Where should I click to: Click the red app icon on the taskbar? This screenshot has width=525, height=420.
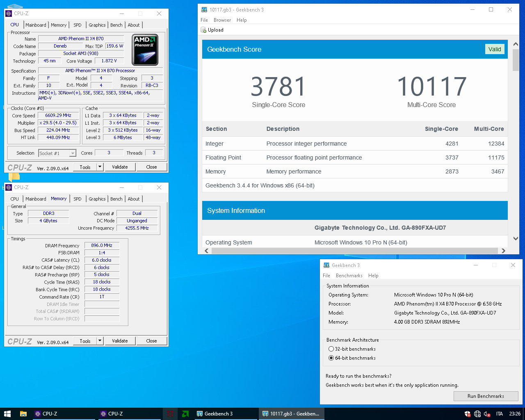coord(170,414)
